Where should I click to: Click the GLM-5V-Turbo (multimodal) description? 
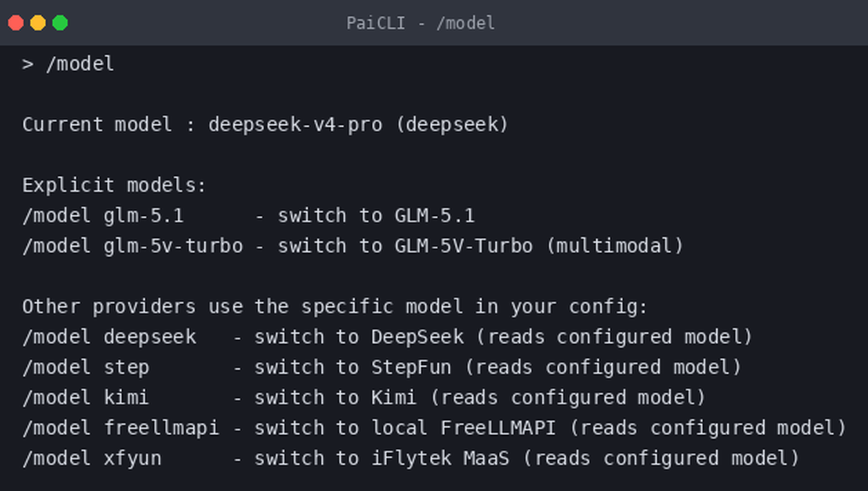click(539, 246)
